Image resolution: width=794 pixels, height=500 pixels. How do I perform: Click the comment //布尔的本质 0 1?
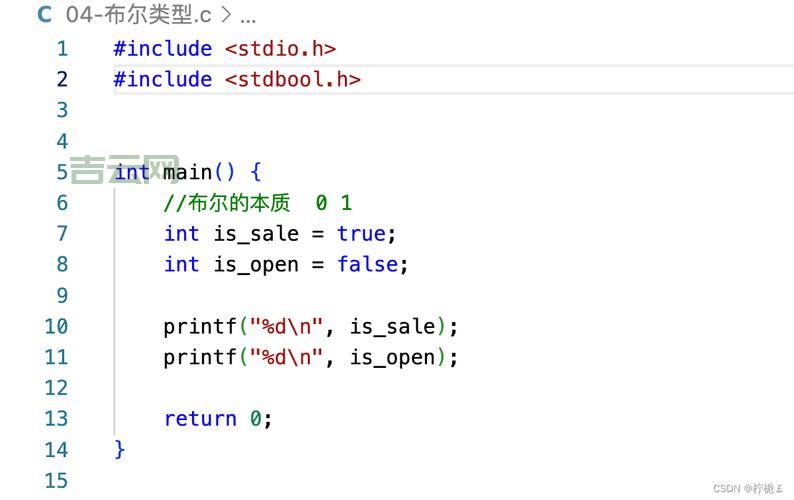pyautogui.click(x=257, y=203)
